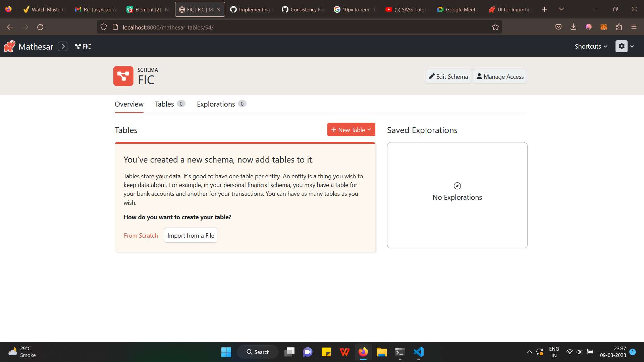Viewport: 644px width, 362px height.
Task: Click the MetaMask fox extension icon
Action: point(604,27)
